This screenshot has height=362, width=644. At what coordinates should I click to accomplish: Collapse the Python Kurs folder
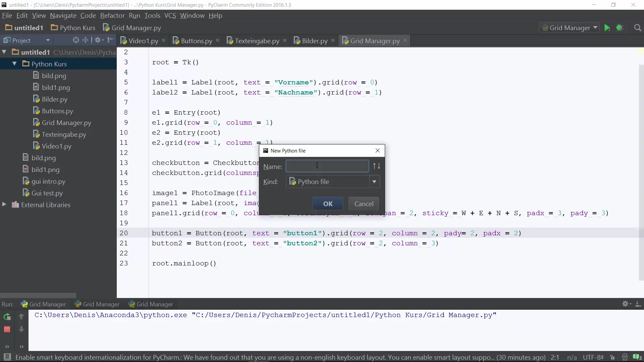coord(14,64)
